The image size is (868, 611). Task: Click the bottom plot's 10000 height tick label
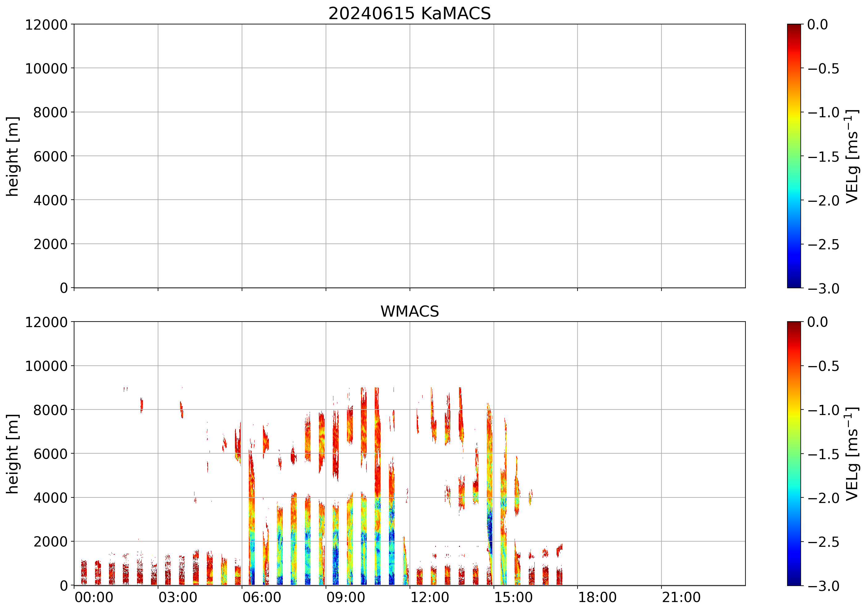tap(46, 366)
